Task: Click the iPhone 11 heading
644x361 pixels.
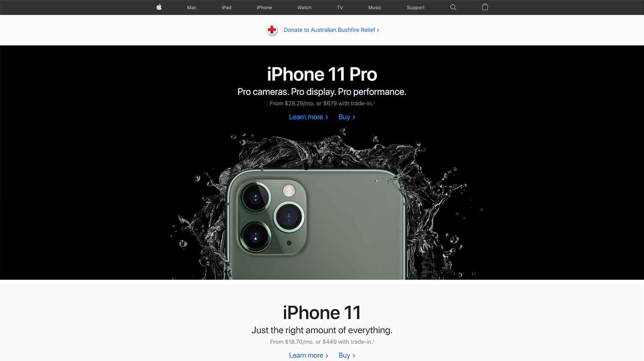Action: (x=322, y=312)
